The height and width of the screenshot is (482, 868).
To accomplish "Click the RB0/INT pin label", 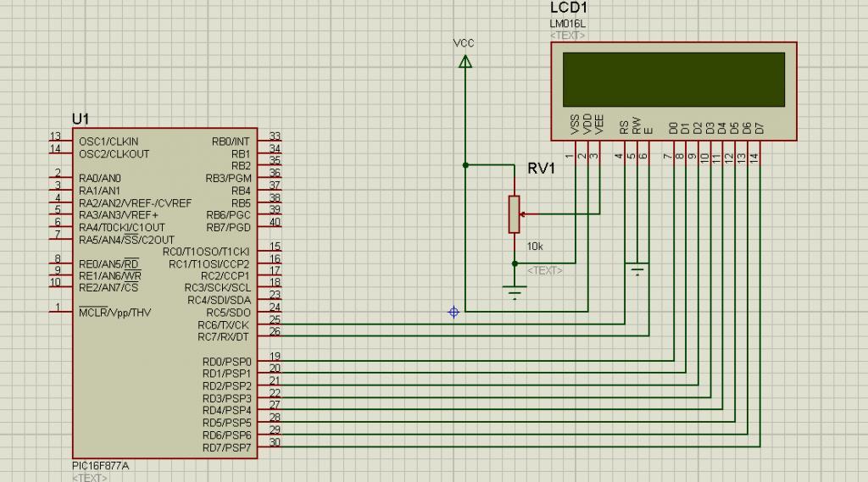I will click(x=231, y=141).
